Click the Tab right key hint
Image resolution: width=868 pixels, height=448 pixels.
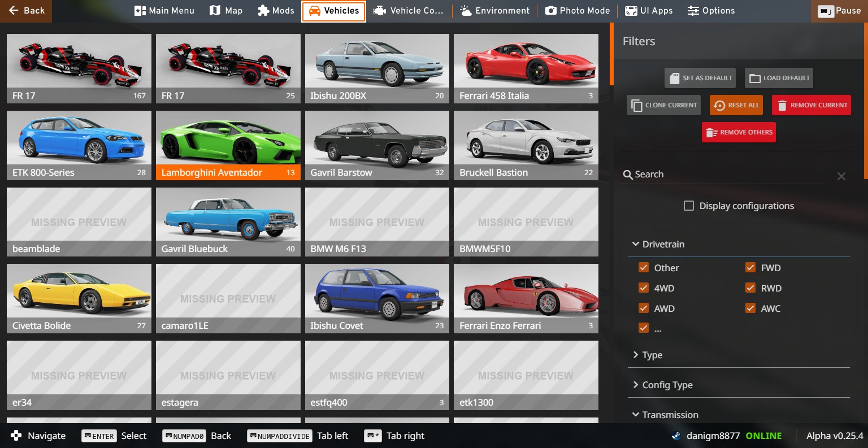click(373, 436)
